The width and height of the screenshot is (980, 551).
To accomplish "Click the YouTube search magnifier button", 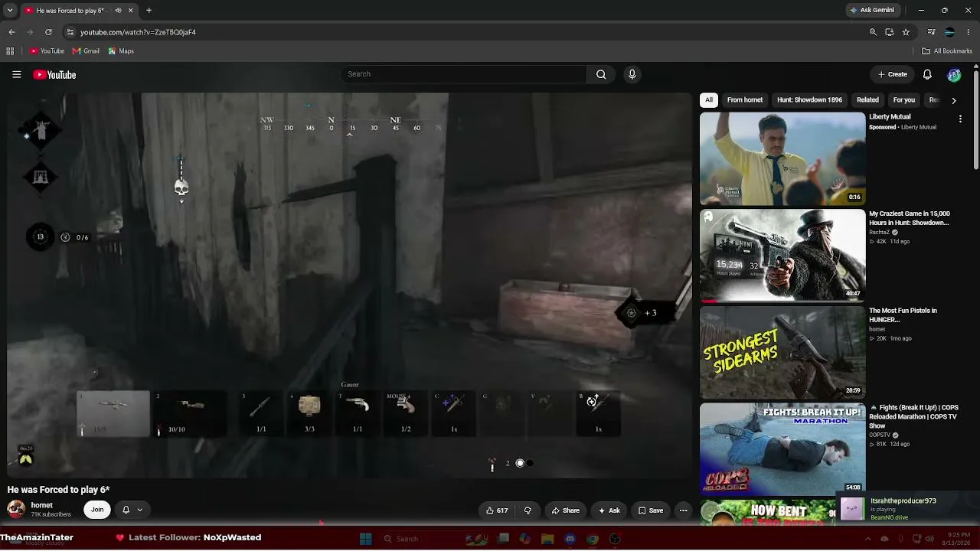I will tap(601, 74).
